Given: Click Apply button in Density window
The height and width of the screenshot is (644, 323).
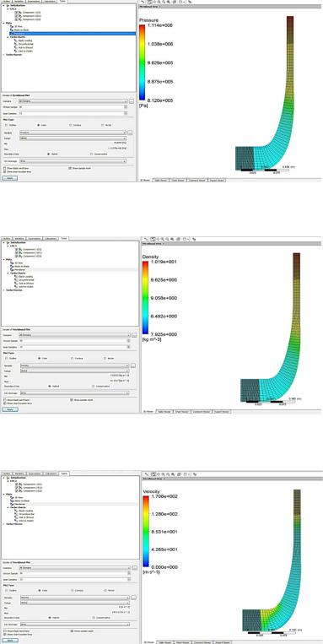Looking at the screenshot, I should point(10,409).
